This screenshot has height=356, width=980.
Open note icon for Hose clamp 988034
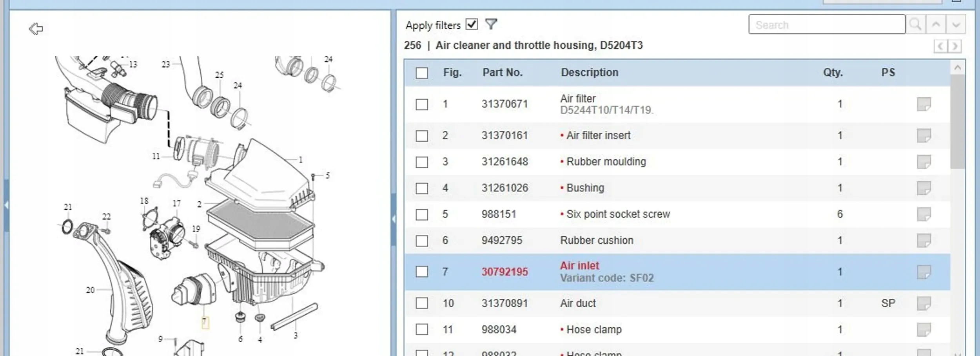(924, 330)
